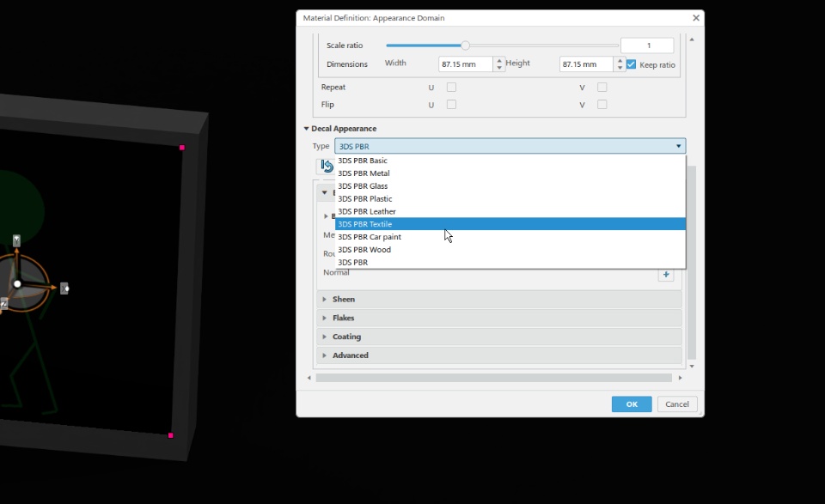Select 3DS PBR Leather from the list
This screenshot has height=504, width=825.
pyautogui.click(x=510, y=211)
